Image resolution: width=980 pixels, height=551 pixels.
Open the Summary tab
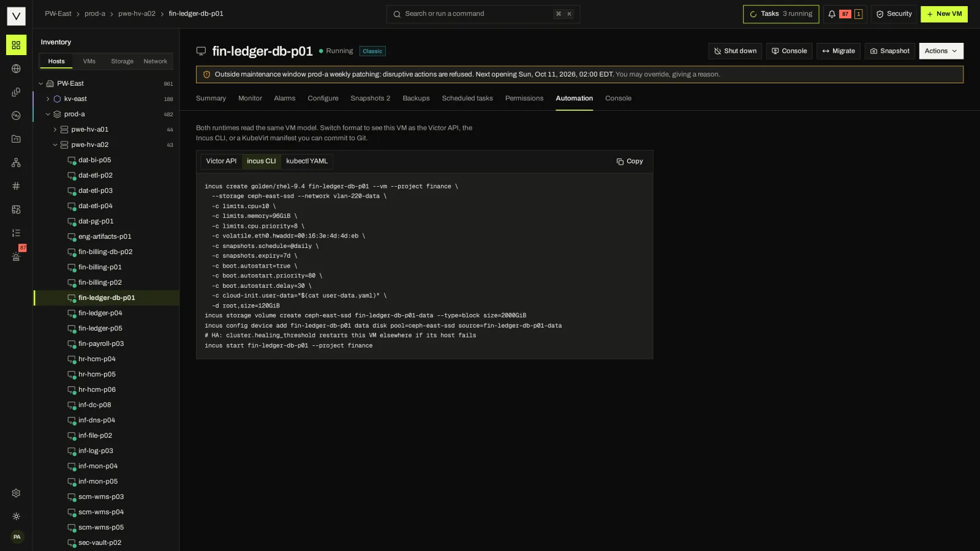(211, 99)
